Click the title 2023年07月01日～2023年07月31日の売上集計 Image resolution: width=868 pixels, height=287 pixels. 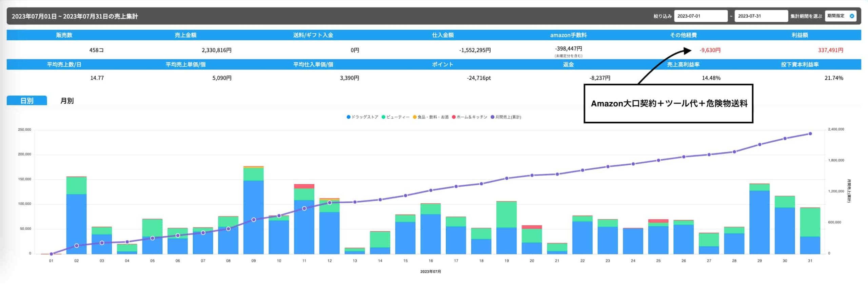[x=75, y=16]
